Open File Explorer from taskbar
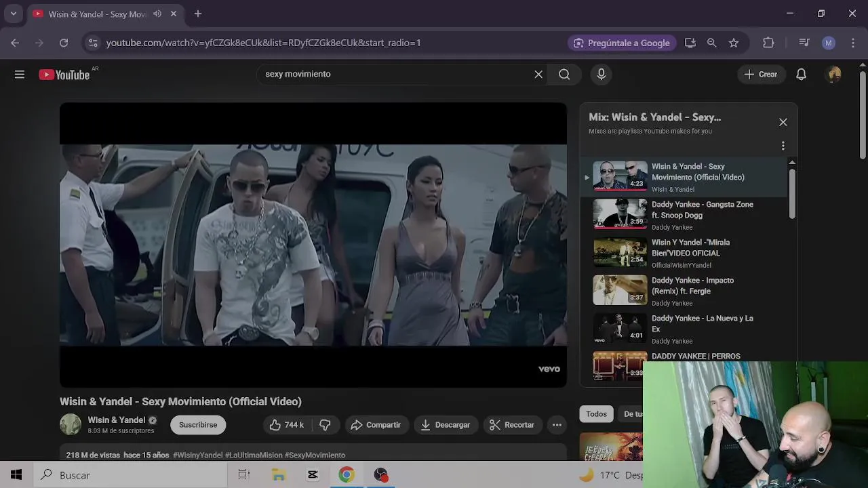 (x=279, y=475)
